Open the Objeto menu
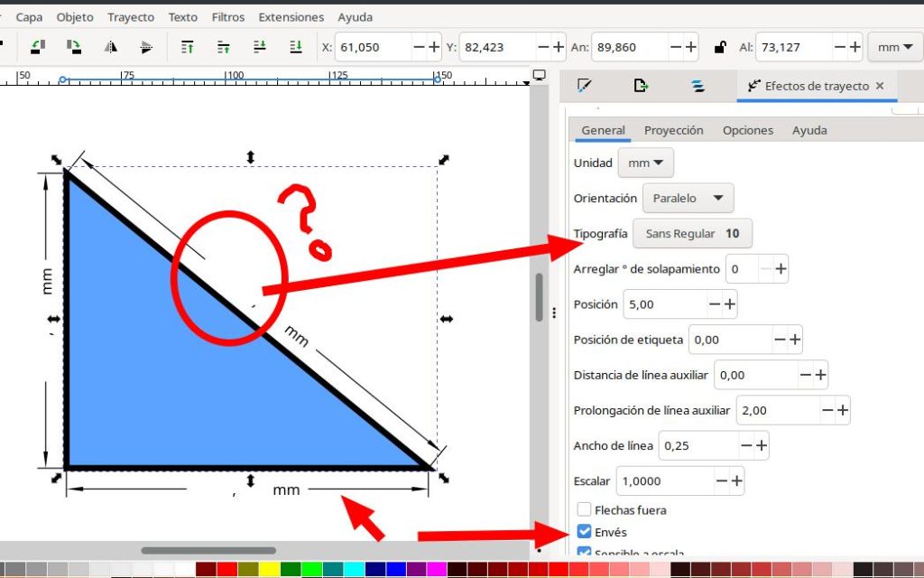Screen dimensions: 924x578 coord(75,17)
